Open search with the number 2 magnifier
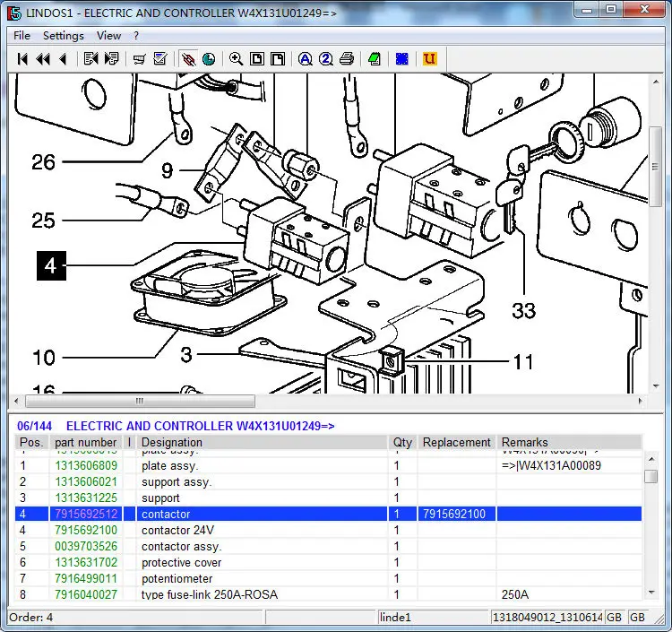This screenshot has height=632, width=672. pos(326,59)
